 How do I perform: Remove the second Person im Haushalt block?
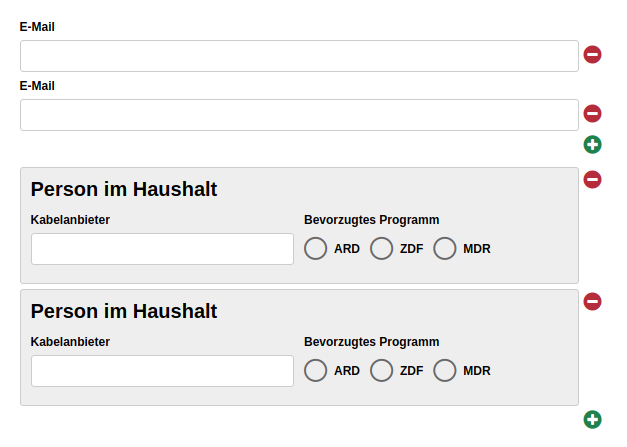coord(592,301)
